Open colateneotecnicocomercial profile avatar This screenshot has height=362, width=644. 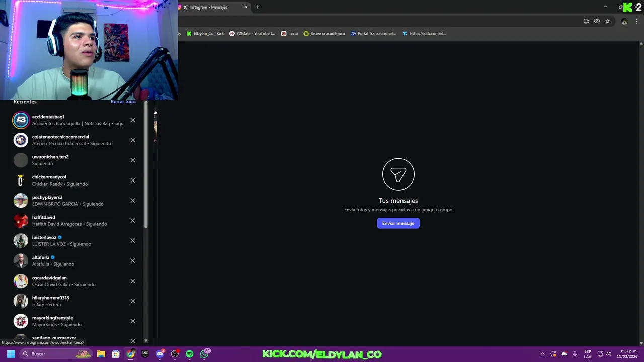[x=21, y=140]
